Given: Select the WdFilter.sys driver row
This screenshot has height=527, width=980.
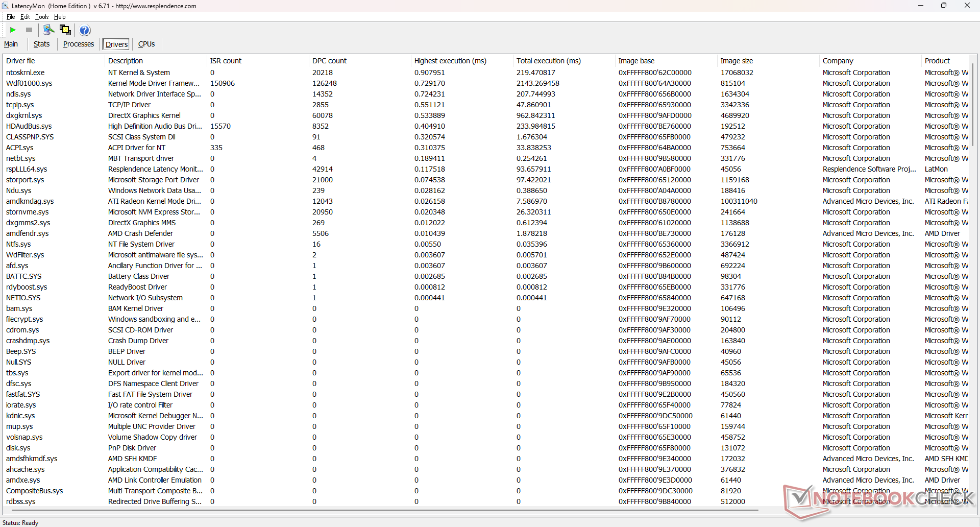Looking at the screenshot, I should [486, 255].
